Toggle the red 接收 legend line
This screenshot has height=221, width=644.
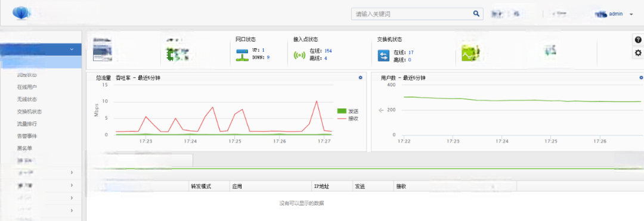342,119
